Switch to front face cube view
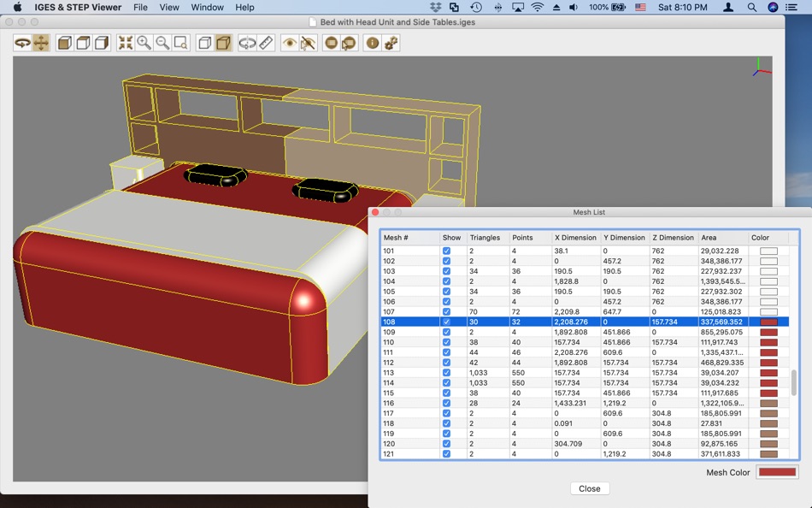The width and height of the screenshot is (812, 508). click(65, 43)
